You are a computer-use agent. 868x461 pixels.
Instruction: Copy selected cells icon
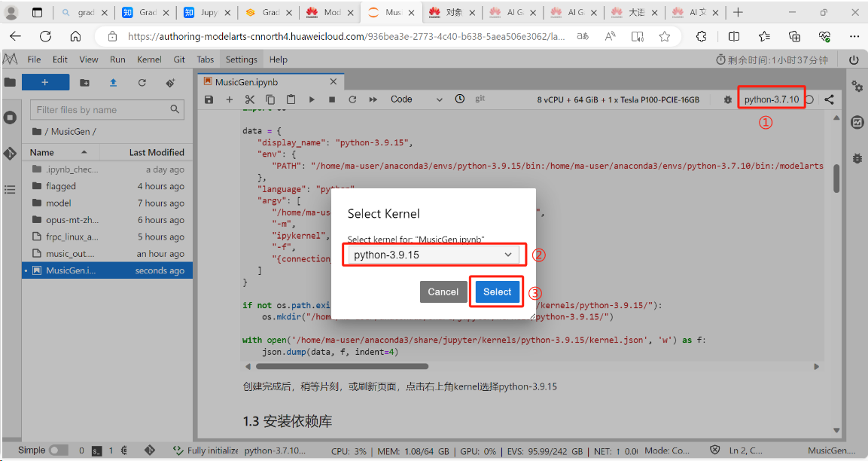coord(270,99)
